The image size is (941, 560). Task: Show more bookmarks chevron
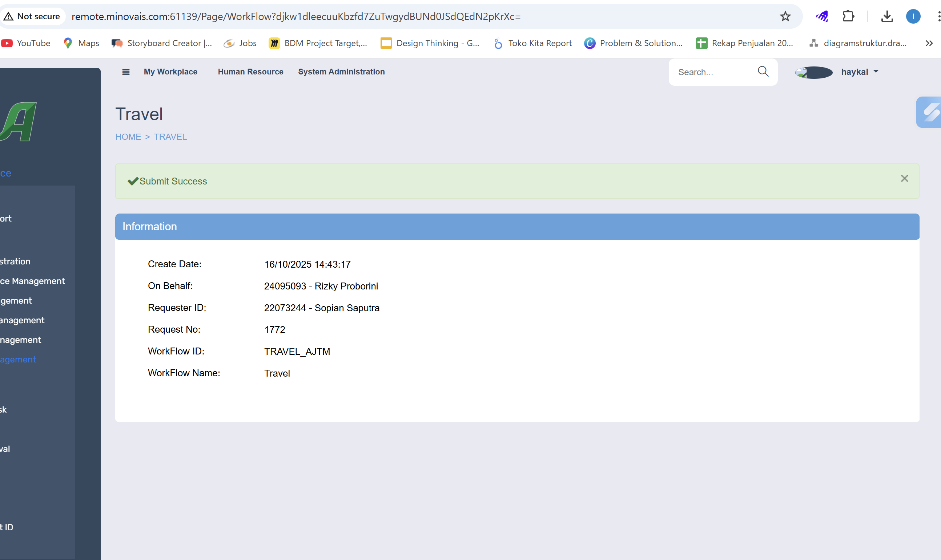tap(929, 43)
